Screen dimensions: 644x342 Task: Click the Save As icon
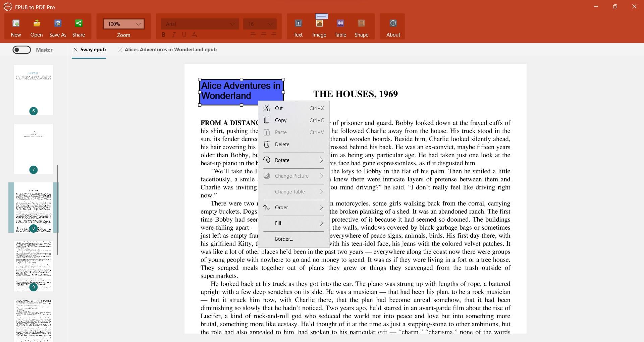pyautogui.click(x=58, y=23)
